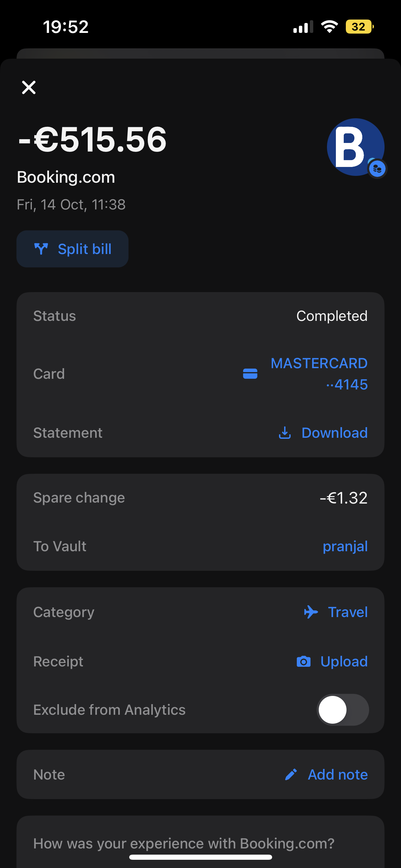
Task: Change the Travel category
Action: [348, 612]
